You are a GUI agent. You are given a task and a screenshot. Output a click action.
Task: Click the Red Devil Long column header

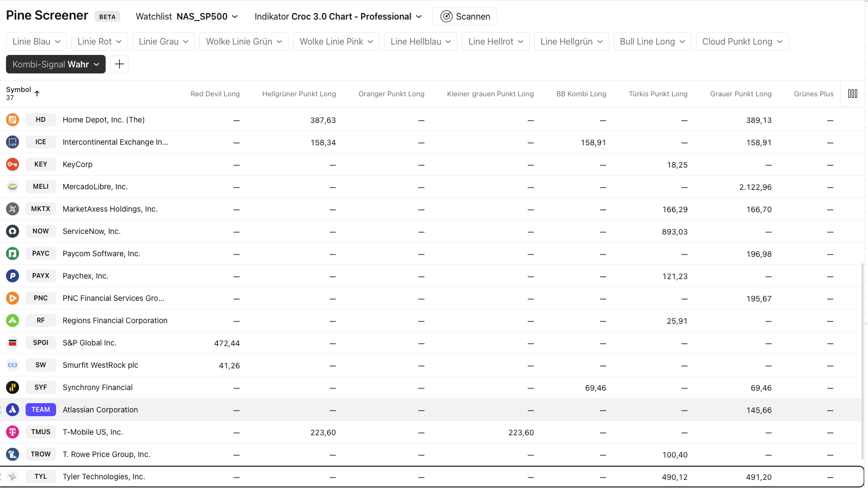[215, 94]
